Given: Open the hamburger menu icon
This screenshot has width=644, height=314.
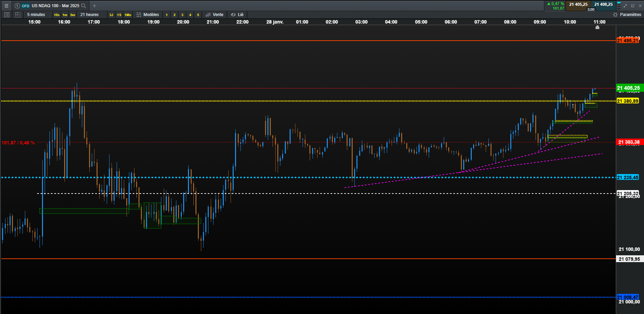Looking at the screenshot, I should pos(6,6).
